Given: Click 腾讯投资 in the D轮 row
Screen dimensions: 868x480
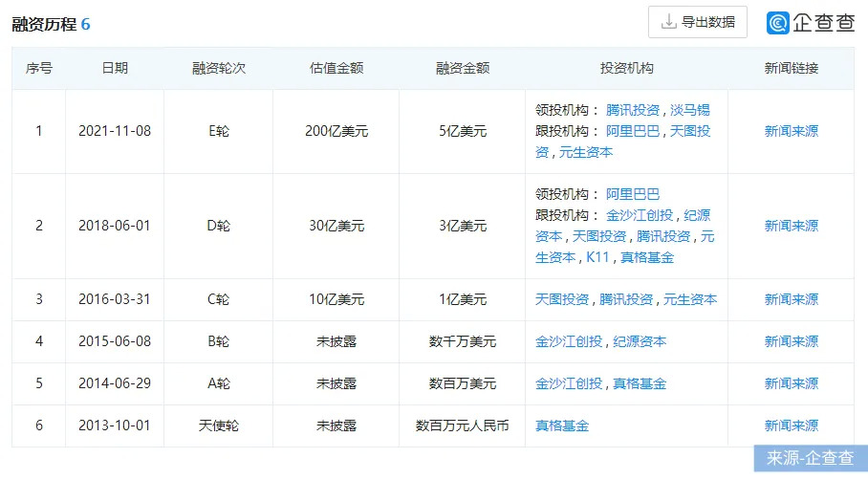Looking at the screenshot, I should pos(663,236).
